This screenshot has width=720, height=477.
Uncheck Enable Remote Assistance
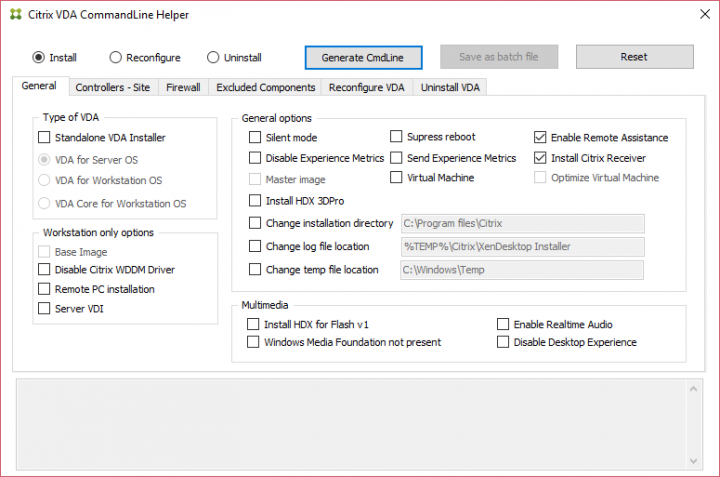coord(540,137)
